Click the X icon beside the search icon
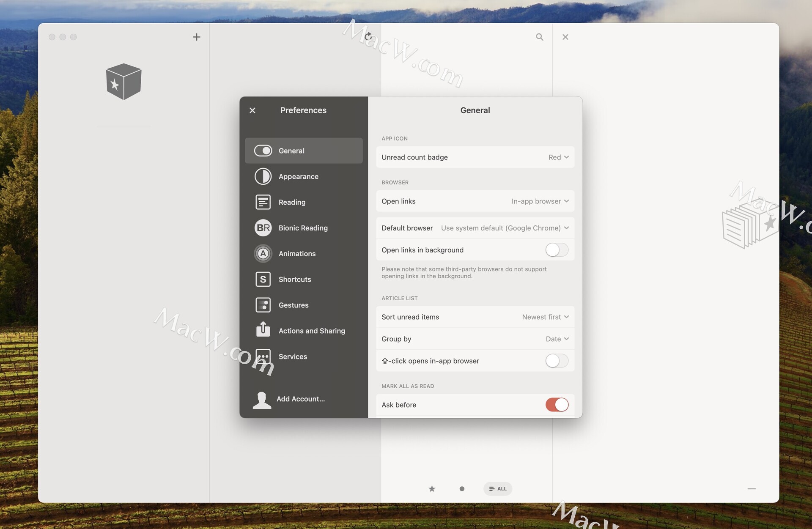The width and height of the screenshot is (812, 529). click(x=565, y=37)
